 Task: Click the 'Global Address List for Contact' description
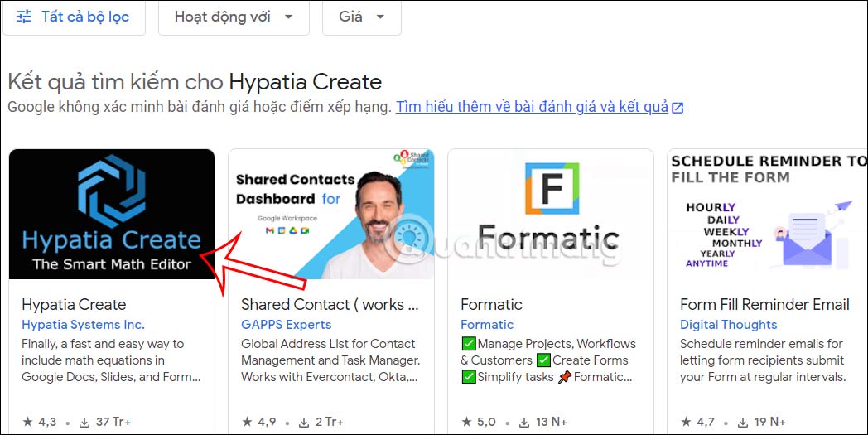pos(330,360)
